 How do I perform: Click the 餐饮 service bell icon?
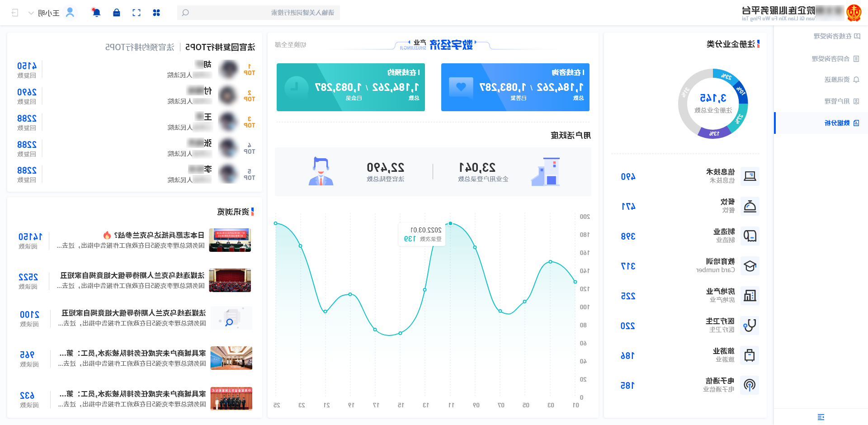[x=750, y=206]
